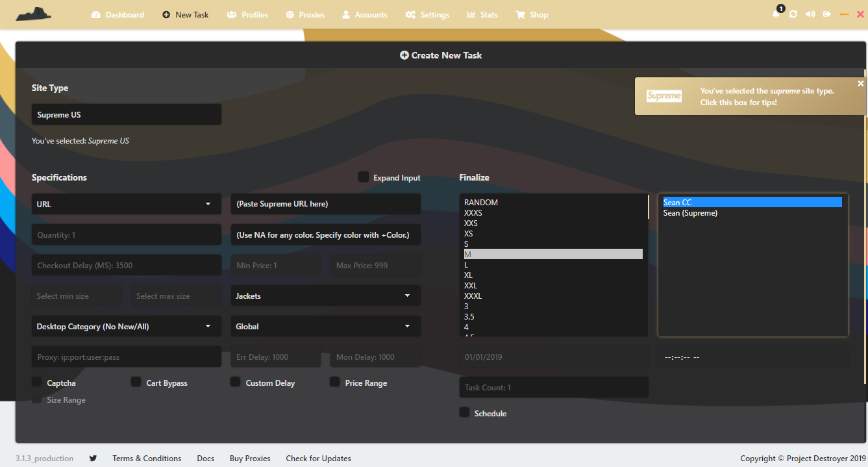
Task: Click the Max Price field
Action: 376,265
